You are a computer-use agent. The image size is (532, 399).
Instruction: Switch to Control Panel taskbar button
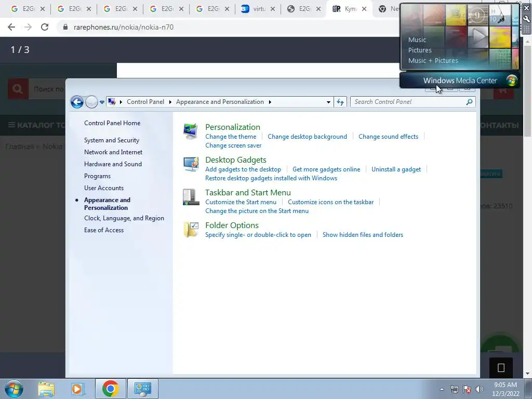coord(142,389)
